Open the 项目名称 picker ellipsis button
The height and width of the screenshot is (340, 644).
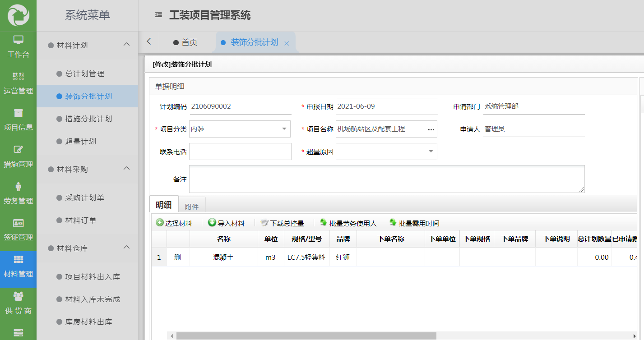[x=431, y=129]
